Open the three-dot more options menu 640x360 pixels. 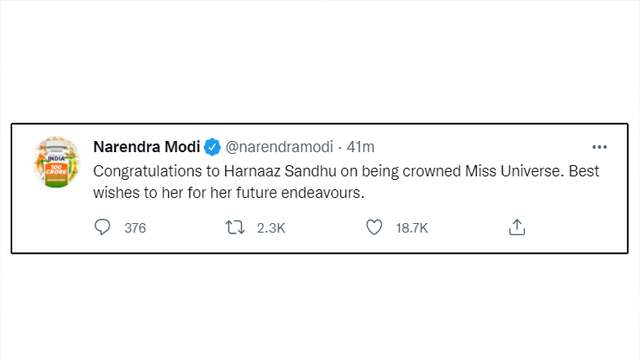(x=600, y=147)
